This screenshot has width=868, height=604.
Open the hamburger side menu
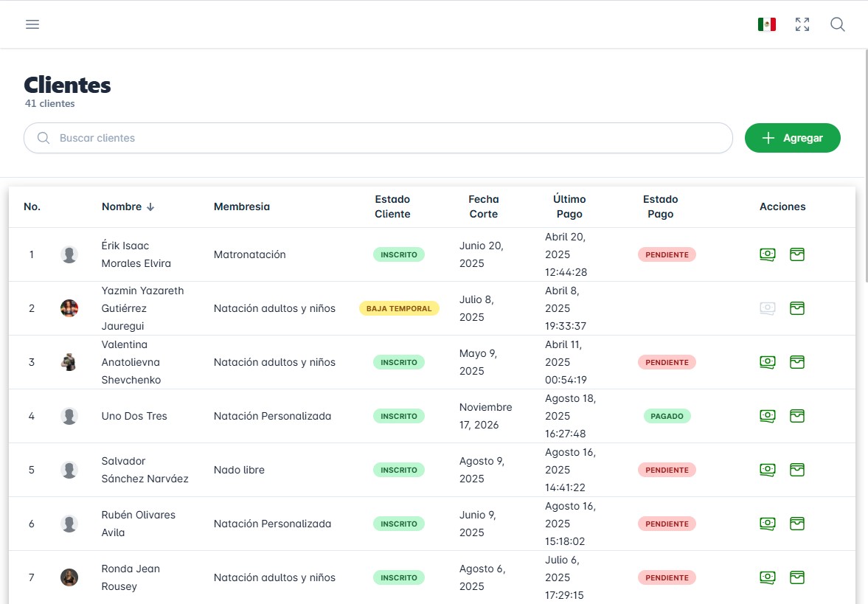pyautogui.click(x=32, y=24)
